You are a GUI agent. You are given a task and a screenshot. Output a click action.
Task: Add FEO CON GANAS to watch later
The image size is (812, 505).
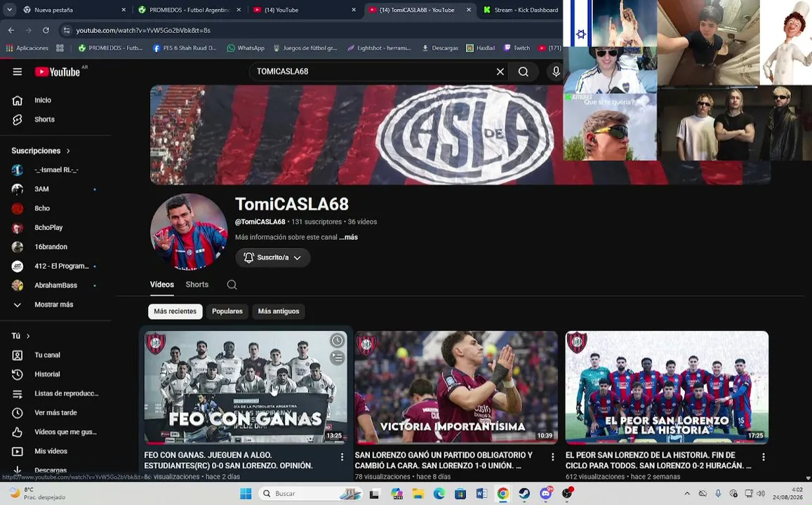click(337, 340)
